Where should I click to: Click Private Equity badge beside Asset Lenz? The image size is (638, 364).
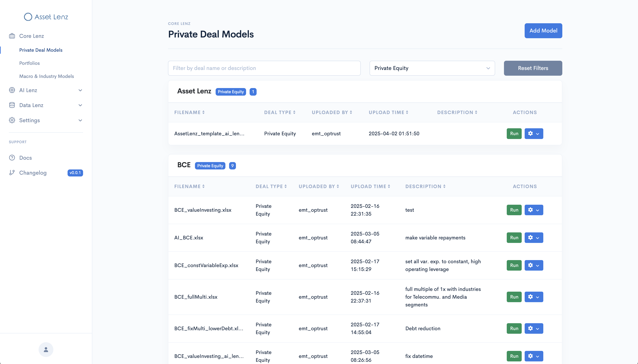tap(231, 92)
